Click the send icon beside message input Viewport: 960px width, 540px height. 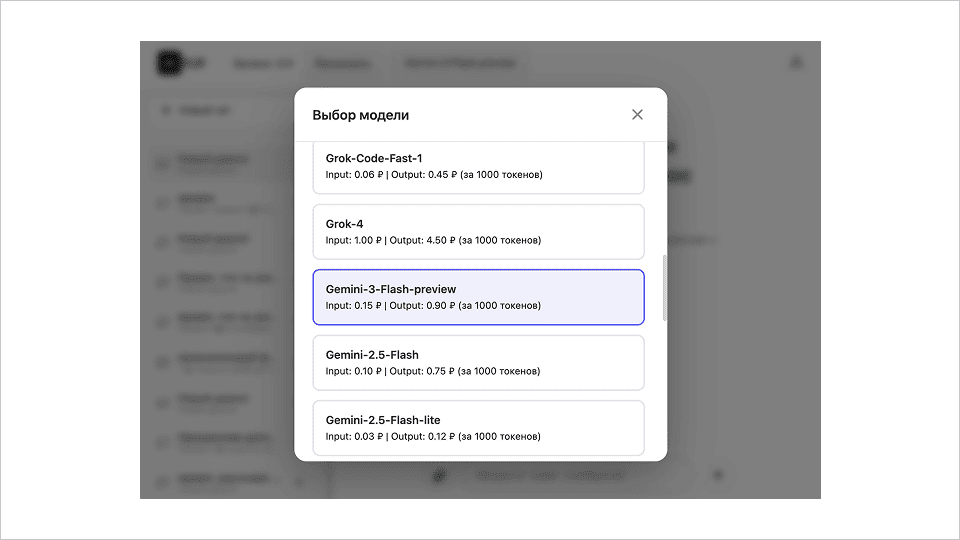717,475
